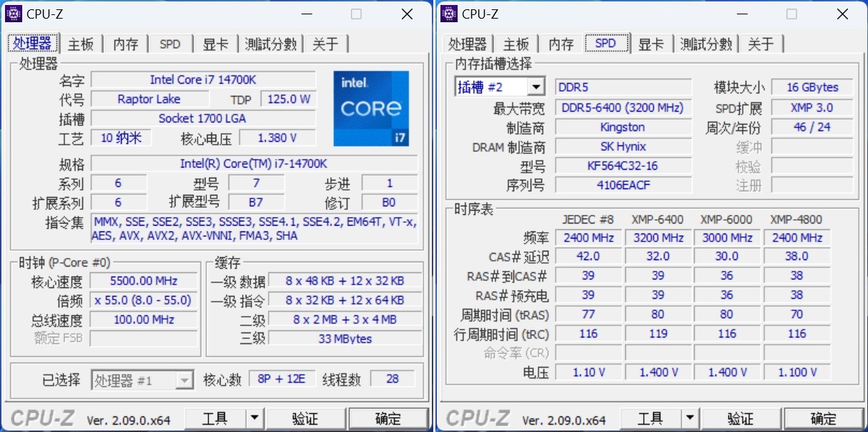This screenshot has width=868, height=432.
Task: Open the disabled 处理器 #1 selection combo box
Action: click(143, 380)
